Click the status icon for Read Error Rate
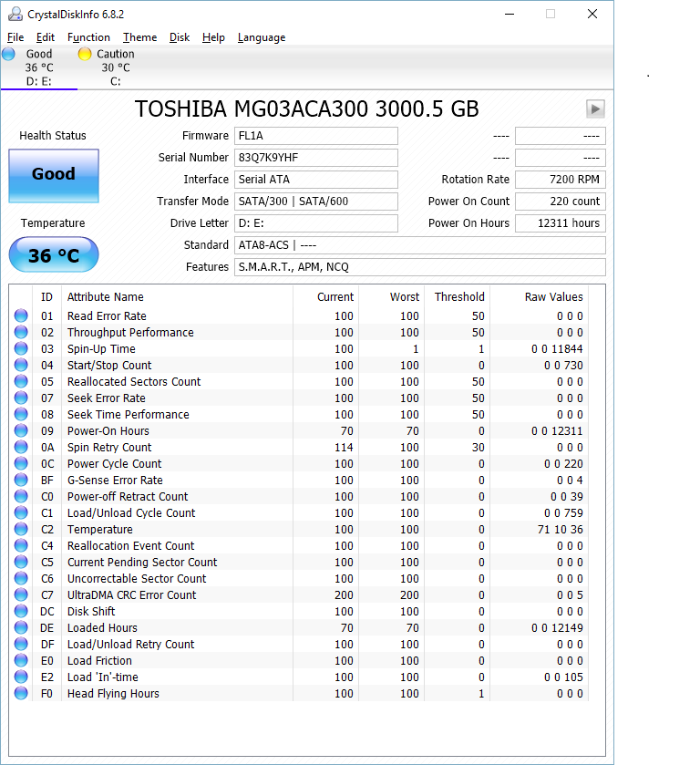Screen dimensions: 700x765 (21, 315)
